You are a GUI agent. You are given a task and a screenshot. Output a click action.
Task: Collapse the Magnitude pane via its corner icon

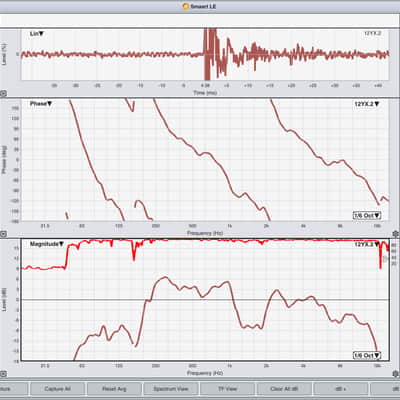(3, 374)
